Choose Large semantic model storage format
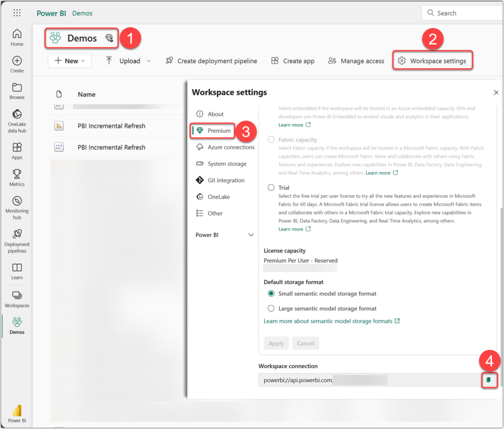This screenshot has width=504, height=429. point(271,308)
